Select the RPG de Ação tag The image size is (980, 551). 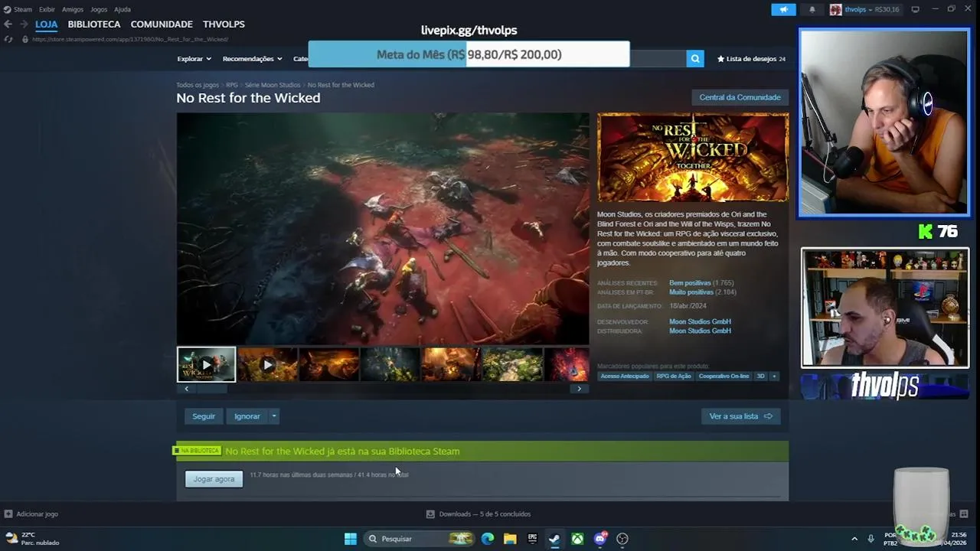tap(674, 377)
